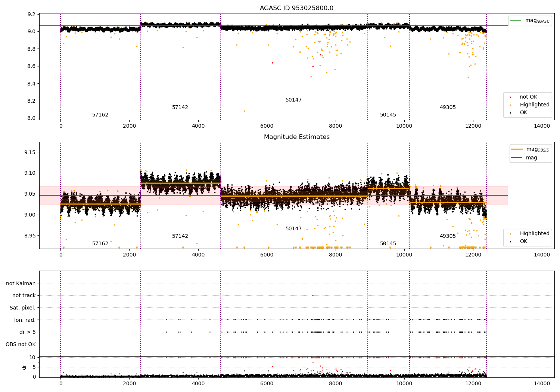Click the "Ion. rad." row label
The height and width of the screenshot is (392, 560).
tap(25, 320)
